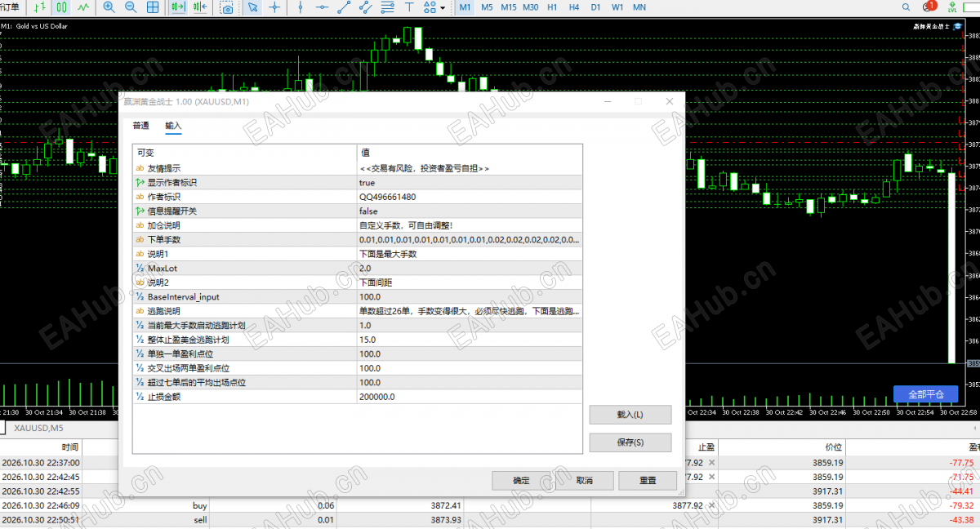Viewport: 980px width, 529px height.
Task: Toggle the 显示作者标识 true value
Action: (x=470, y=183)
